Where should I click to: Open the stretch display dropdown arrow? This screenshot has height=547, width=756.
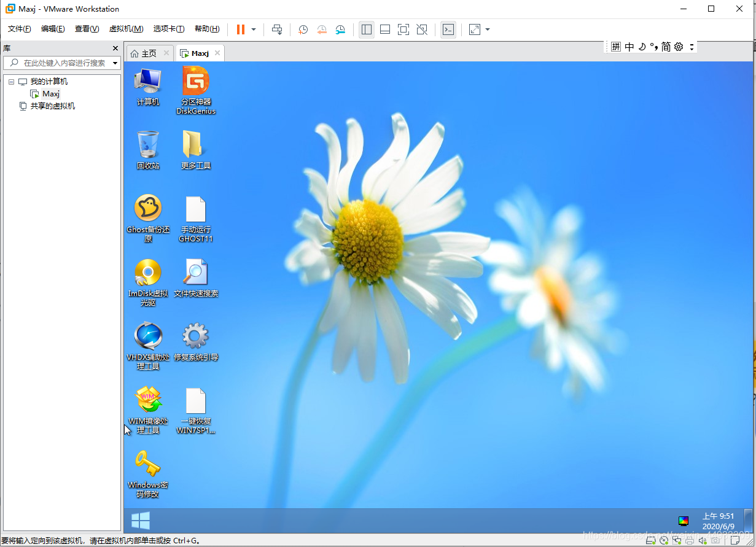pos(488,29)
